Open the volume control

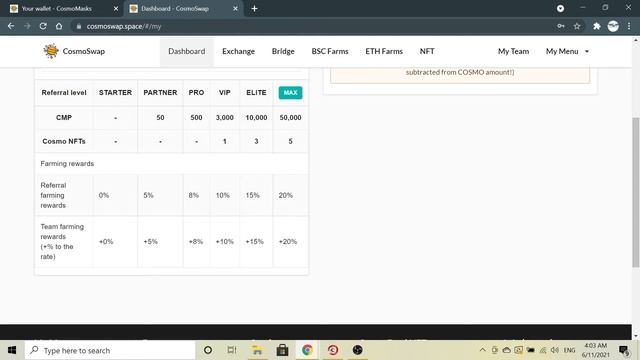555,350
